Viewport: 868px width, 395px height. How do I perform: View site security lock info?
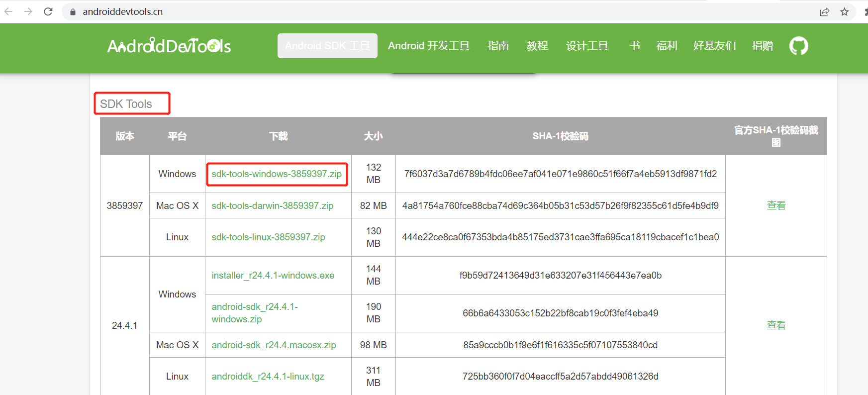(x=73, y=12)
